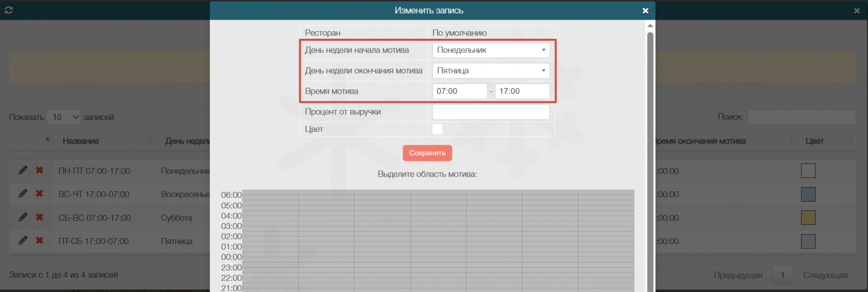Screen dimensions: 868x292
Task: Open editor for ПТ-СБ 17:00-07:00 row
Action: (23, 240)
